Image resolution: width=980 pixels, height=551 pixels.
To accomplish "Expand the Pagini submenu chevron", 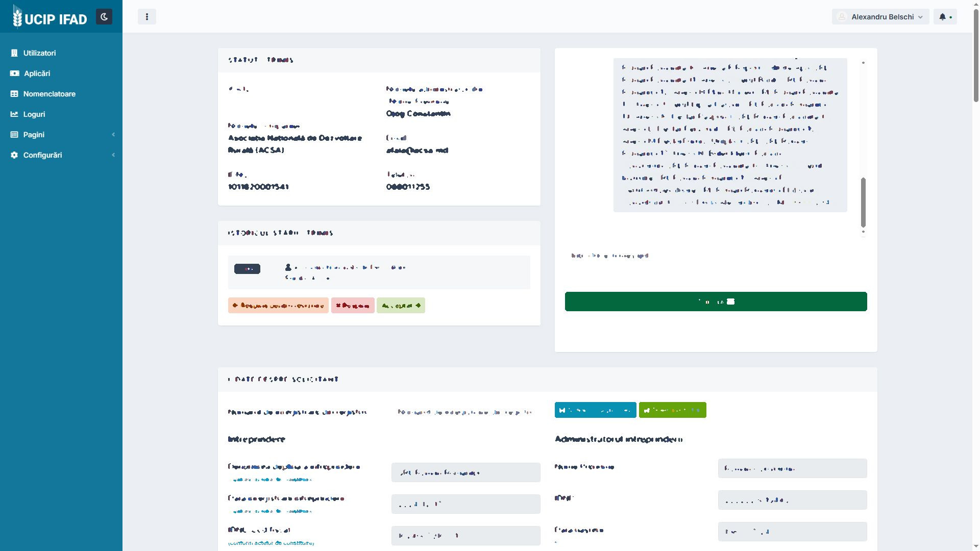I will [x=113, y=135].
